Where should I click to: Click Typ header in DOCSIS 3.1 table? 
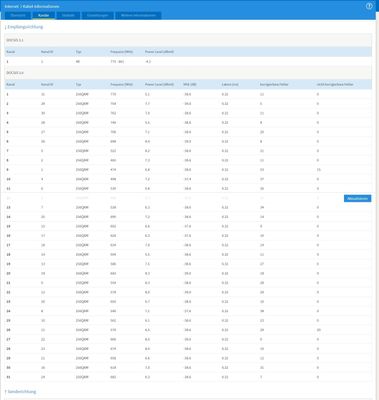point(78,52)
